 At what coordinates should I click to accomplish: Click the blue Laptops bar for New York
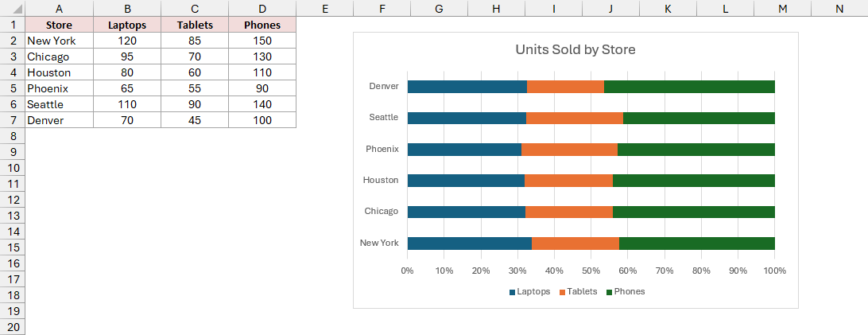point(470,243)
